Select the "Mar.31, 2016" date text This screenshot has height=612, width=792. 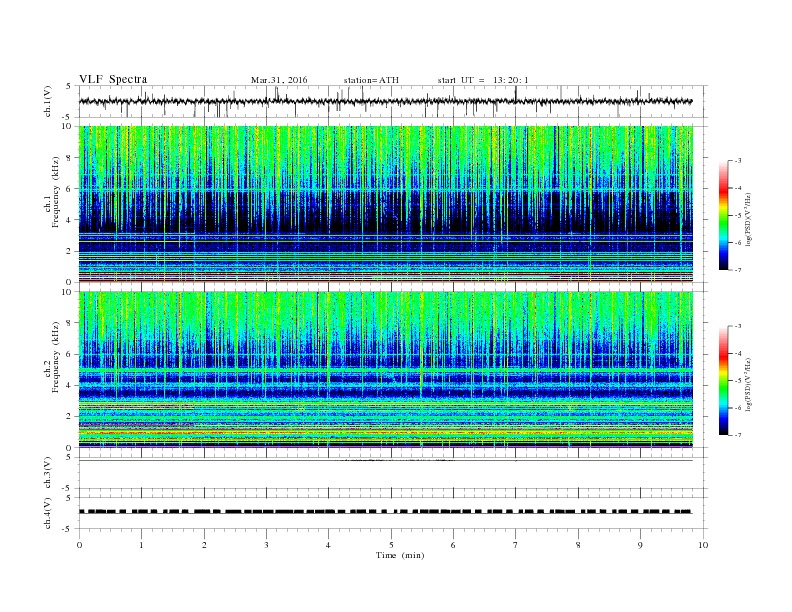pyautogui.click(x=279, y=80)
